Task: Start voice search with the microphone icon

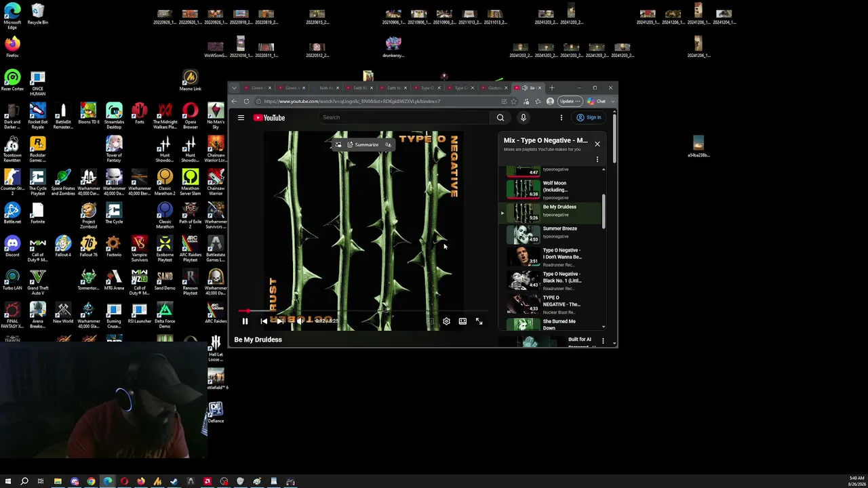Action: pyautogui.click(x=523, y=118)
